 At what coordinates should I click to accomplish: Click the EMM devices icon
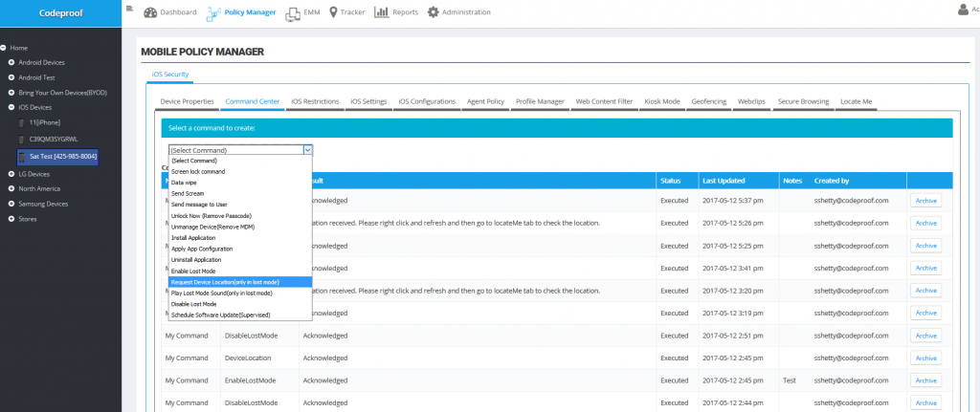coord(293,13)
